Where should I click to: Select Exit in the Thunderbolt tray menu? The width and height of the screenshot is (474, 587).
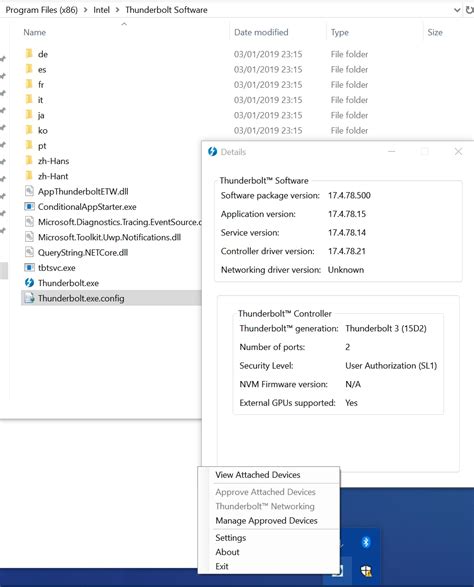click(222, 566)
